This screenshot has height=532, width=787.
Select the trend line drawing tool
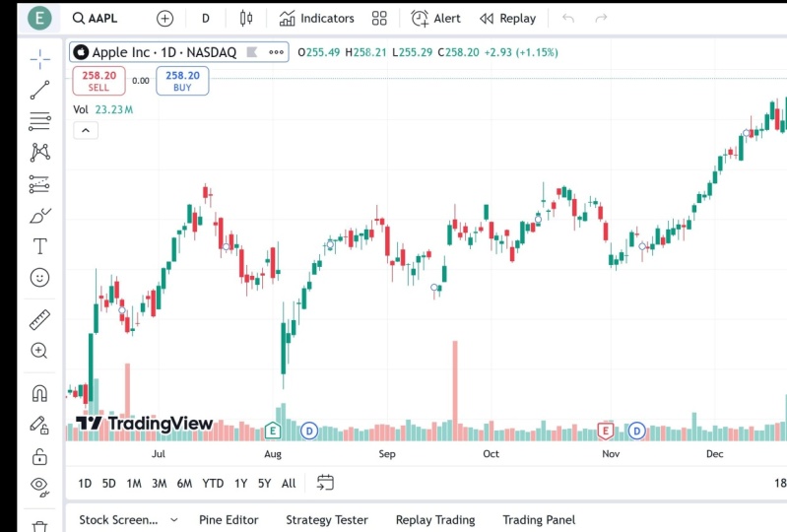coord(39,91)
